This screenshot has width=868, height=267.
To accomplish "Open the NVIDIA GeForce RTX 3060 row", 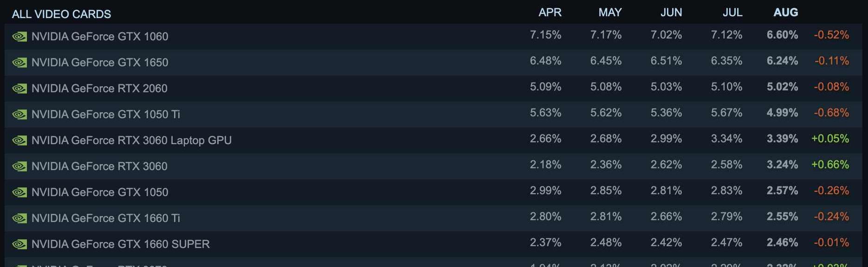I will tap(433, 166).
